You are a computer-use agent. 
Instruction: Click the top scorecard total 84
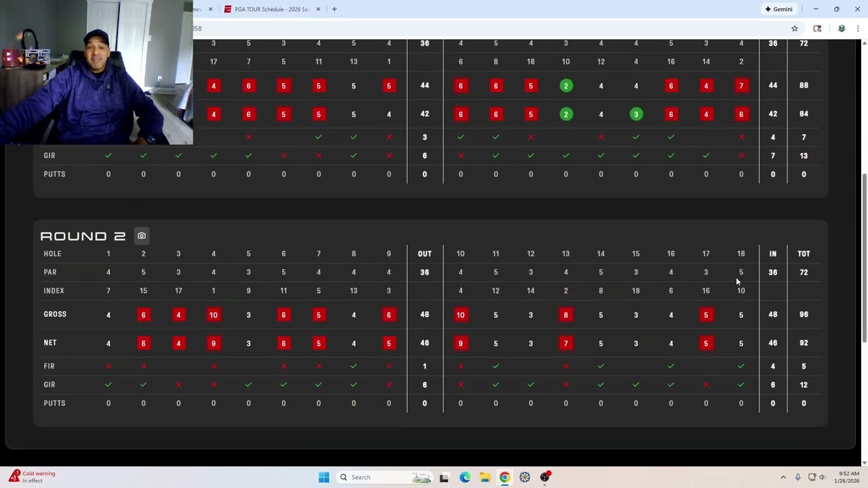[x=804, y=114]
